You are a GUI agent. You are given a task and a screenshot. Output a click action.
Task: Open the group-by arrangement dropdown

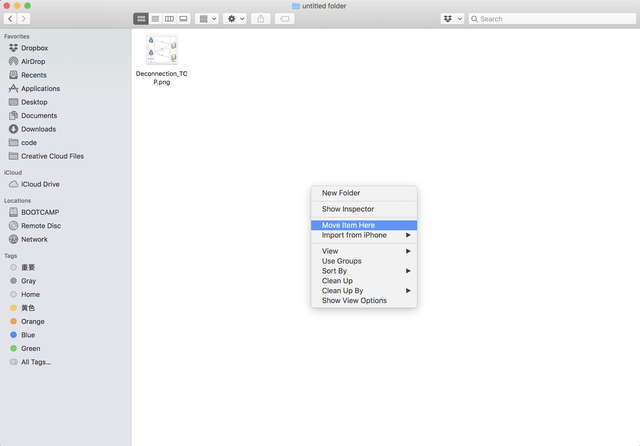[207, 19]
